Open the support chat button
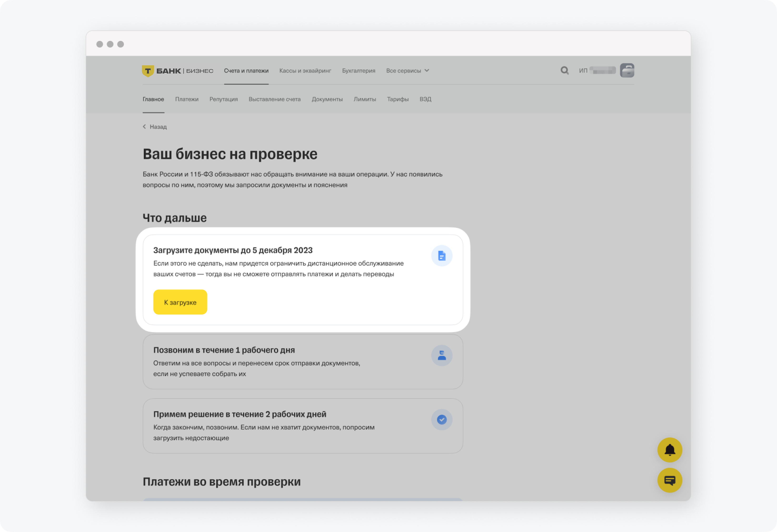The height and width of the screenshot is (532, 777). pyautogui.click(x=670, y=481)
